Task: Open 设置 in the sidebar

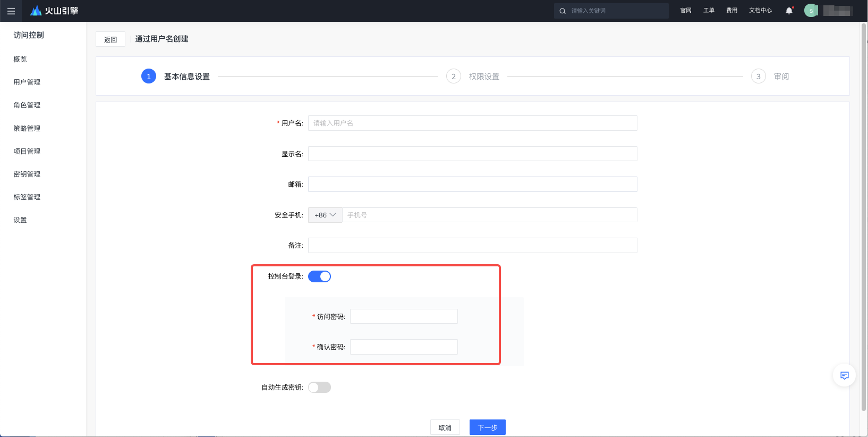Action: pos(20,220)
